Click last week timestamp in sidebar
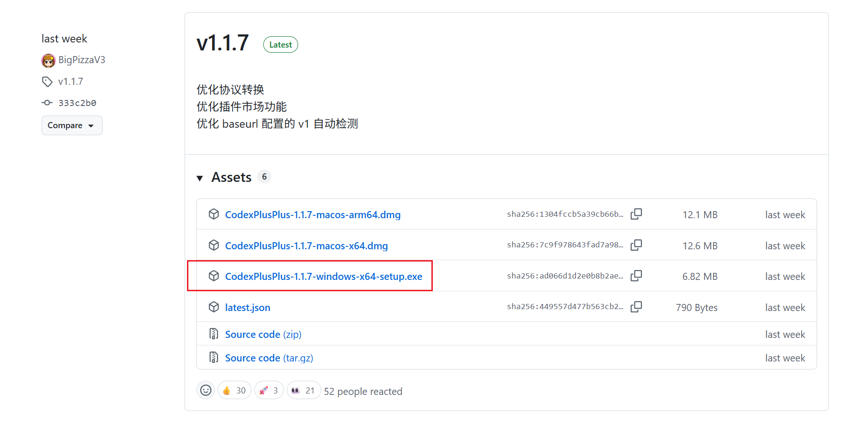Viewport: 868px width, 426px height. coord(65,39)
